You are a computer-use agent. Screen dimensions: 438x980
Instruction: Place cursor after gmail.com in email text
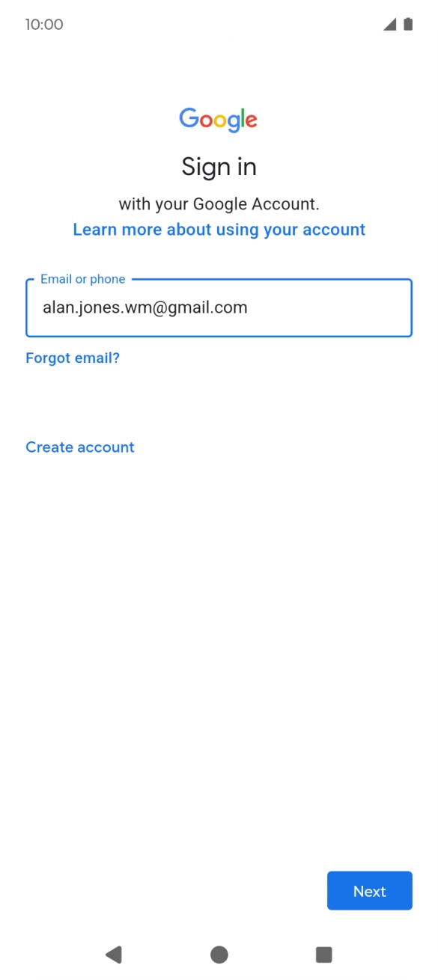(x=249, y=307)
